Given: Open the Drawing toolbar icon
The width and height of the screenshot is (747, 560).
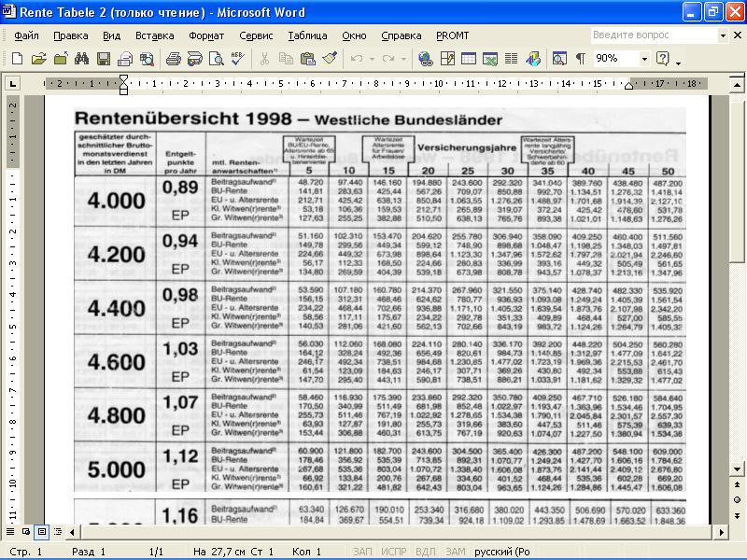Looking at the screenshot, I should pos(533,59).
